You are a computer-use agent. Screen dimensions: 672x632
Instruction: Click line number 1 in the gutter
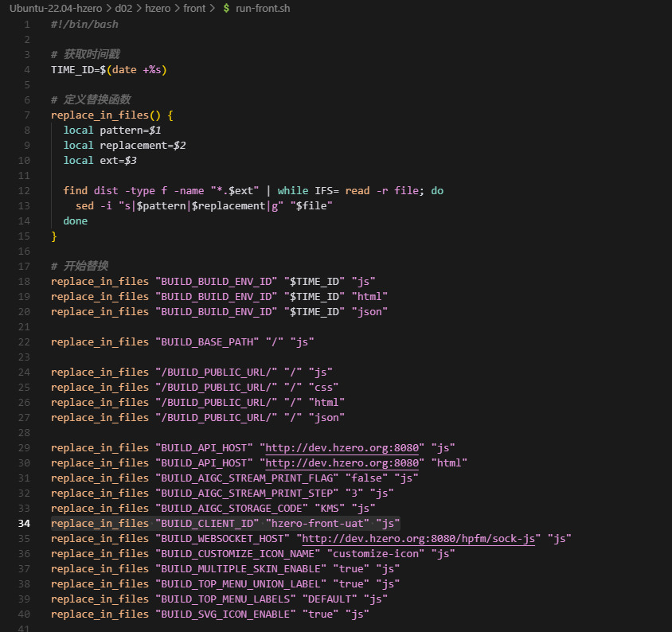click(x=27, y=24)
